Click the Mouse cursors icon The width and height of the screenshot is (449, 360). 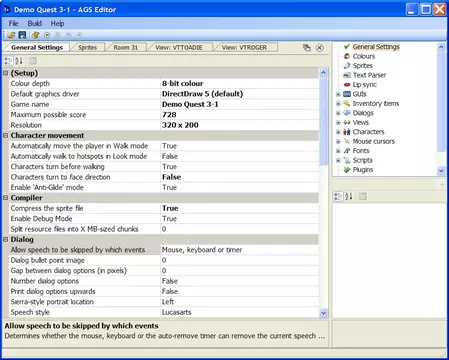347,141
